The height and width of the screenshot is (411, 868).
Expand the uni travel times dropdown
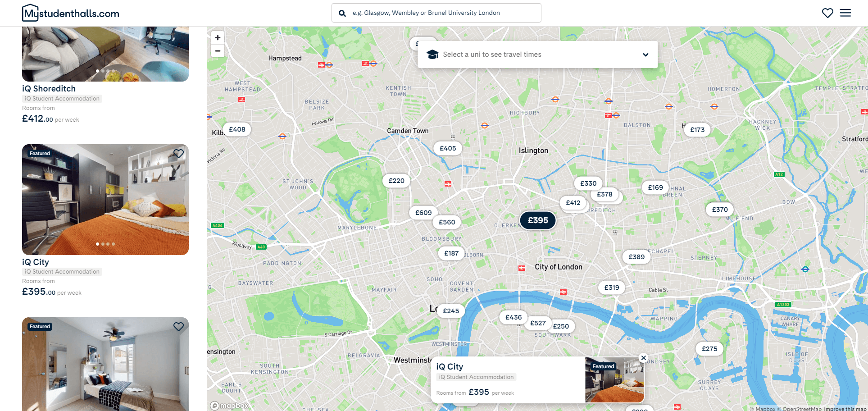pos(537,55)
